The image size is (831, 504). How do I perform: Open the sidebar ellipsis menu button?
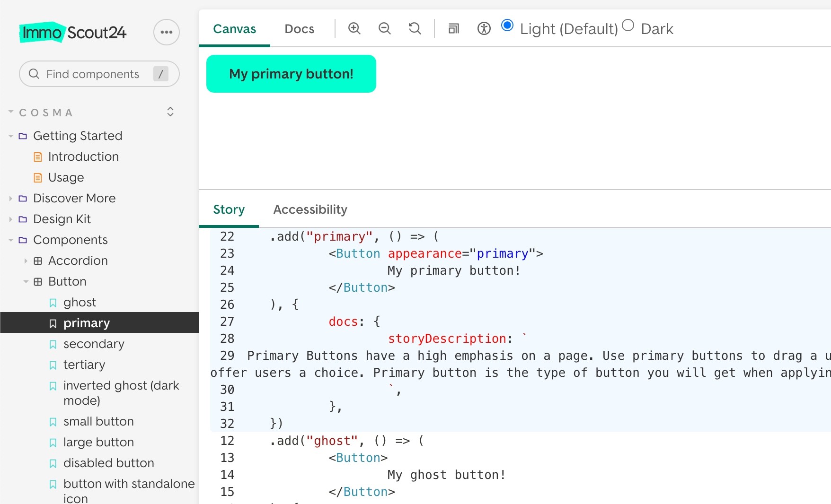point(166,32)
